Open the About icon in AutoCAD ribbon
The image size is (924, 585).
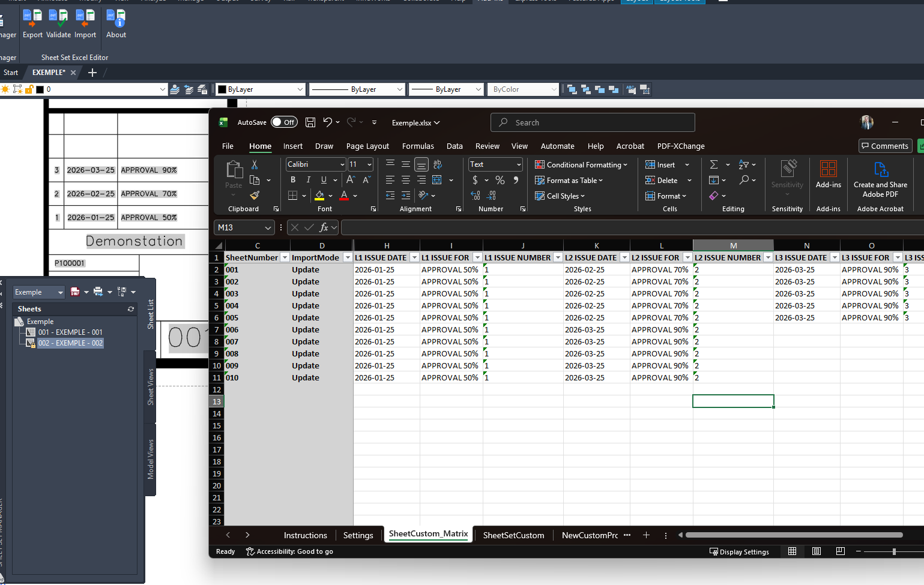pos(116,19)
